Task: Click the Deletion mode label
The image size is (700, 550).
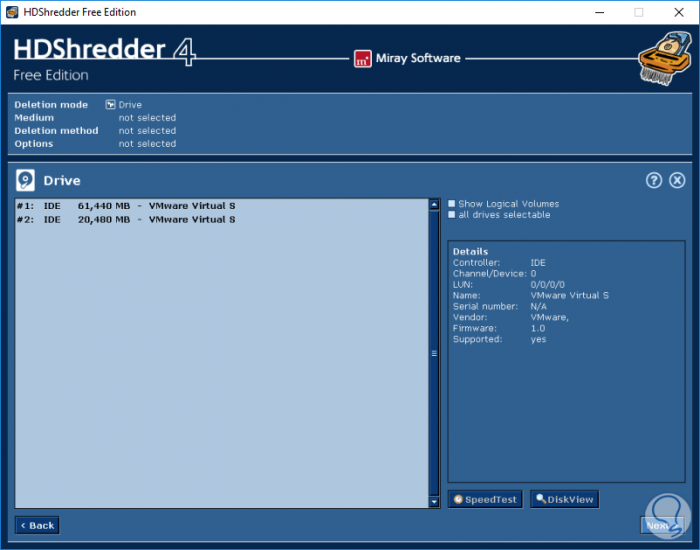Action: pos(51,104)
